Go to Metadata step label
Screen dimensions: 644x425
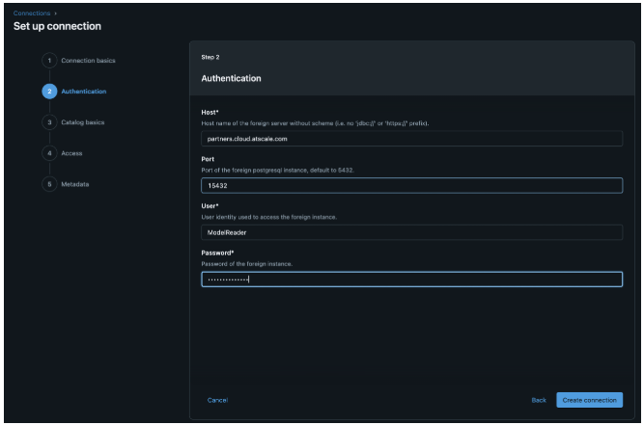click(75, 184)
